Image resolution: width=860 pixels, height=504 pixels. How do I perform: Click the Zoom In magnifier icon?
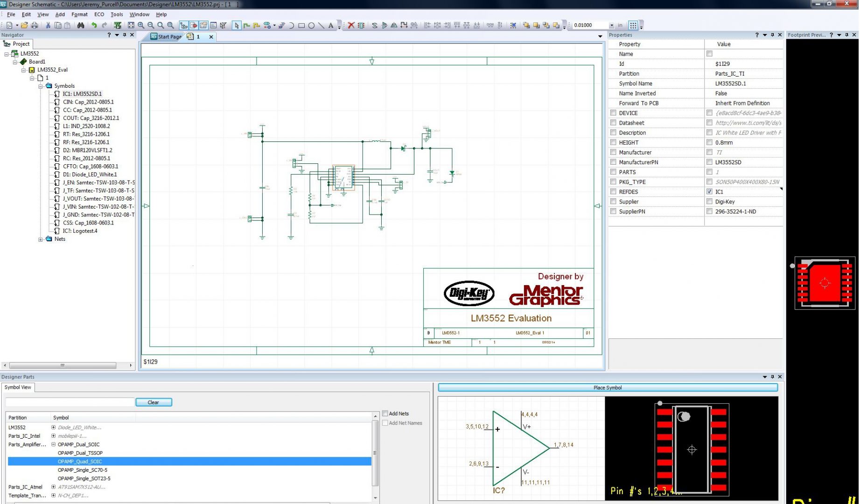click(x=141, y=25)
